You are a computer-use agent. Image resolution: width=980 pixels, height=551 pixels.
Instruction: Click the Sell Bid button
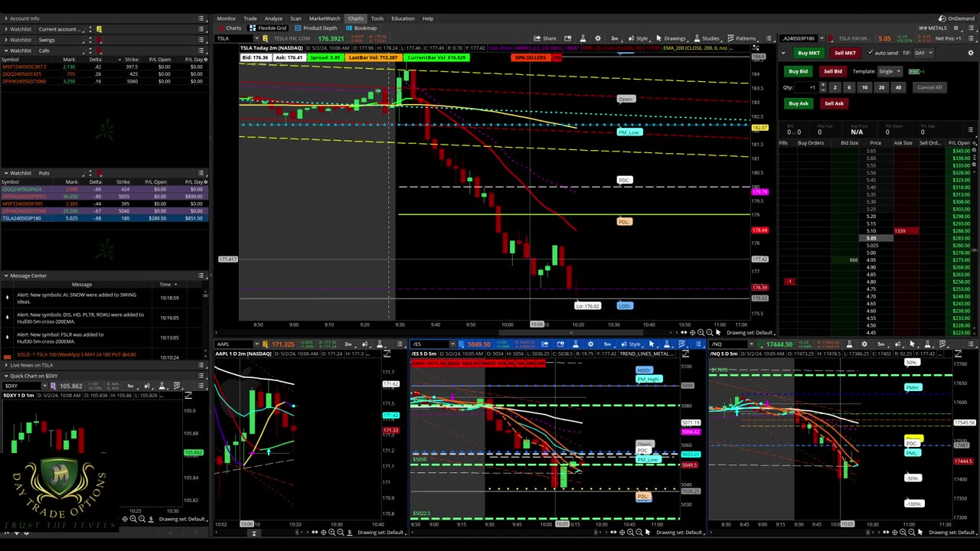(833, 71)
